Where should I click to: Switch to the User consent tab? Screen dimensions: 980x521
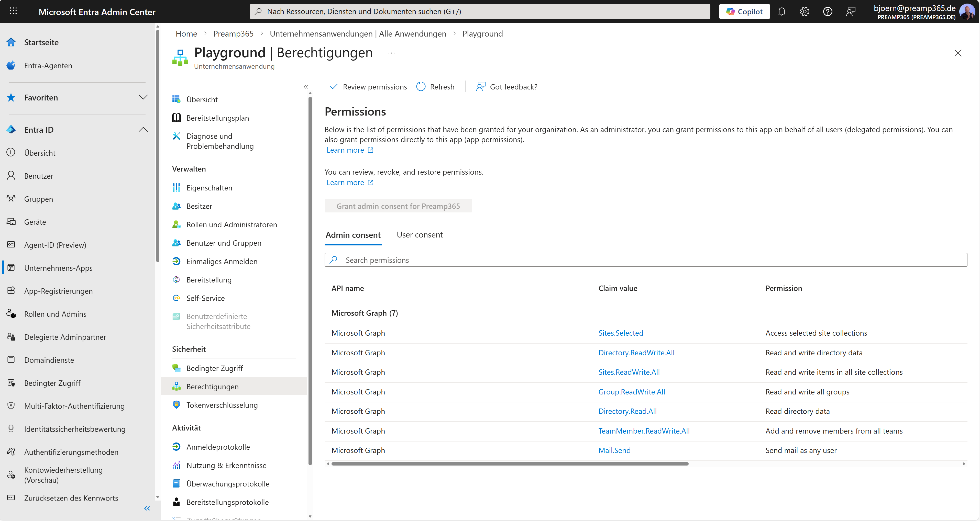coord(420,235)
